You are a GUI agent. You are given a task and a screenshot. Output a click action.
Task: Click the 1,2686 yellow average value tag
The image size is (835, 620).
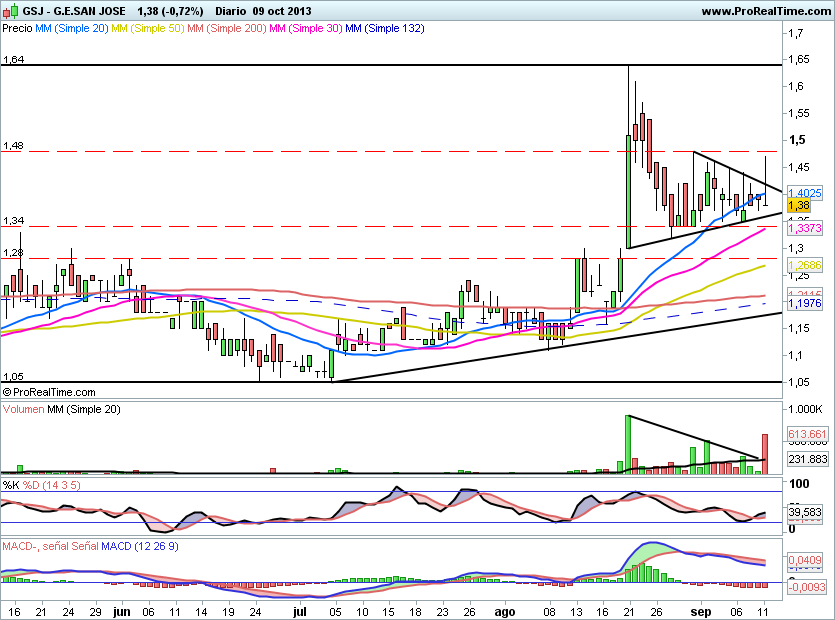tap(804, 265)
